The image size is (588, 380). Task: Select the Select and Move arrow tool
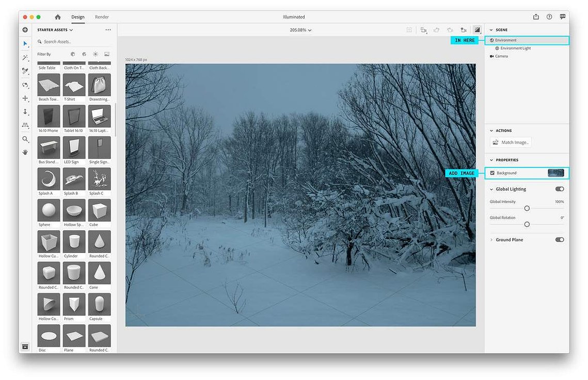point(25,44)
